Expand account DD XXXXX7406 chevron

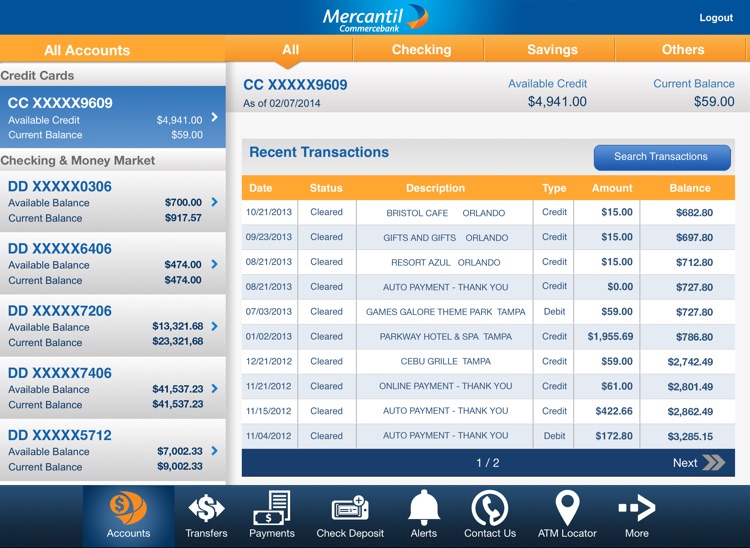[x=214, y=388]
